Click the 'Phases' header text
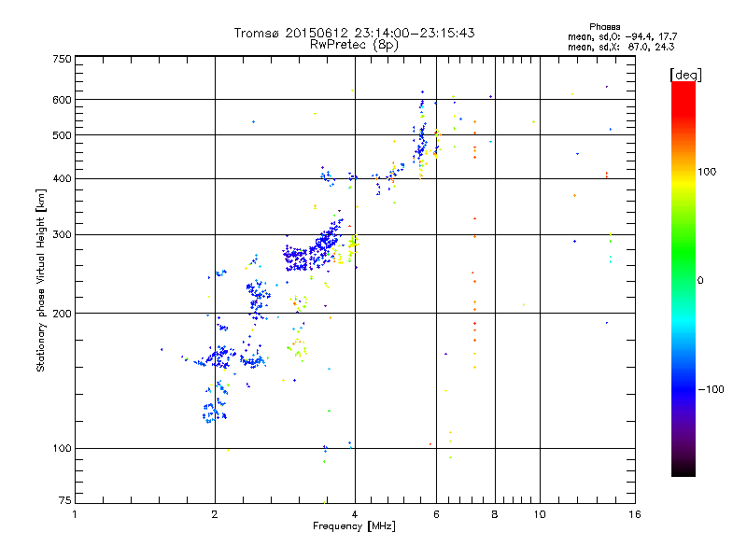Screen dimensions: 747x560 [x=604, y=27]
